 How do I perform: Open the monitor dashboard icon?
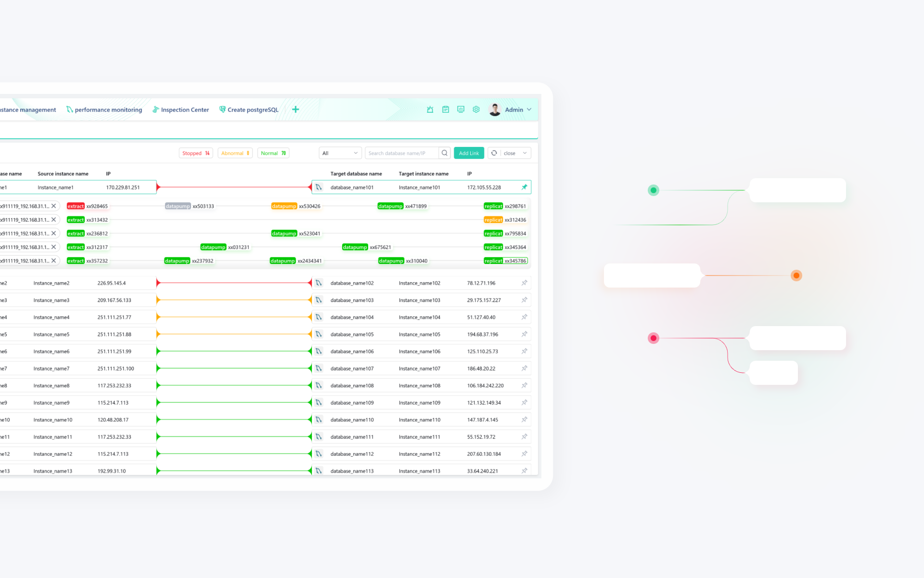click(461, 110)
